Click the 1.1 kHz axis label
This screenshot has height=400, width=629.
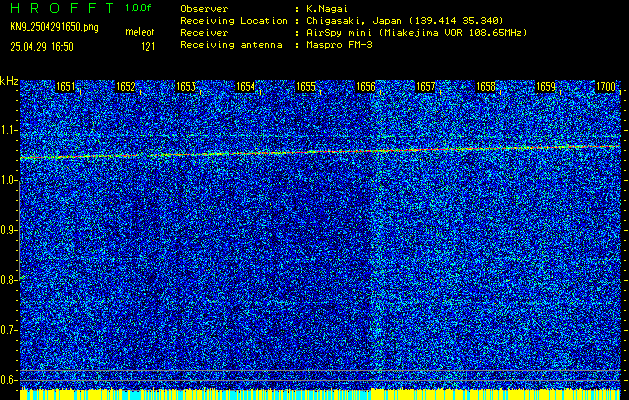click(x=8, y=130)
